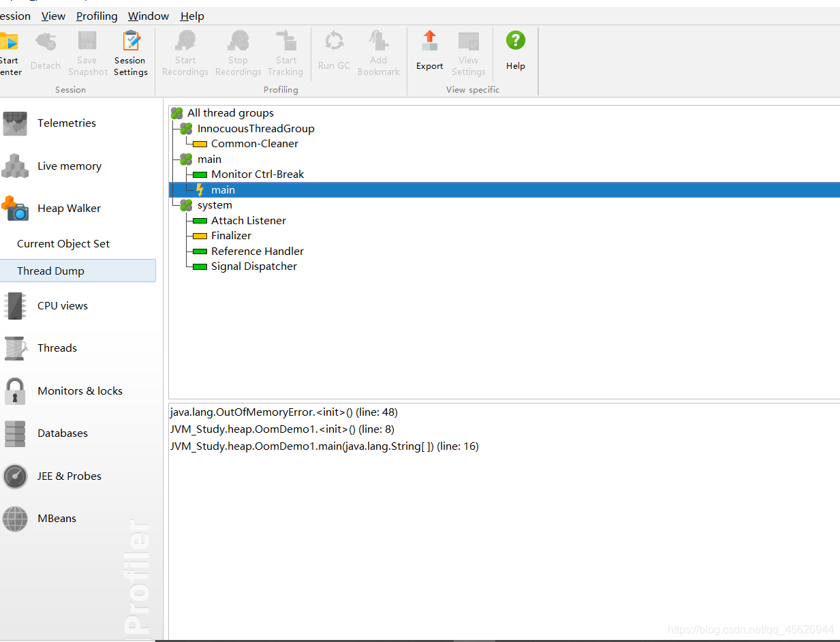Open Session Settings from the toolbar
Screen dimensions: 840x642
(x=131, y=52)
